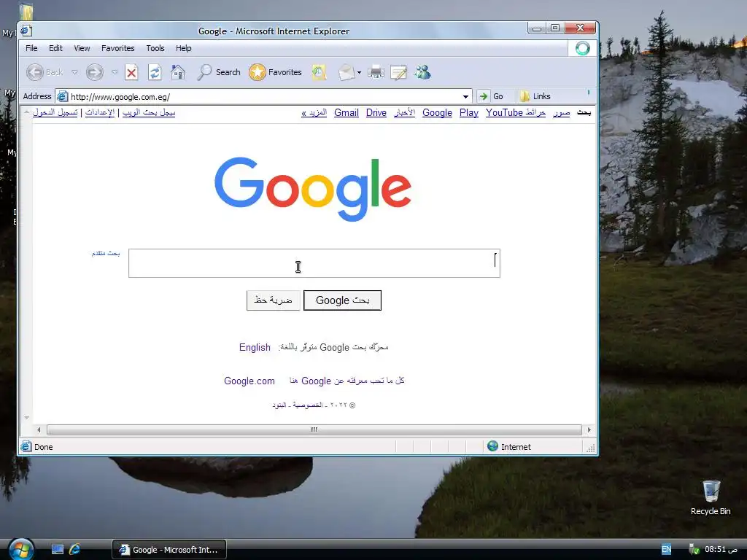Click the horizontal scrollbar thumb
The width and height of the screenshot is (747, 560).
[314, 430]
